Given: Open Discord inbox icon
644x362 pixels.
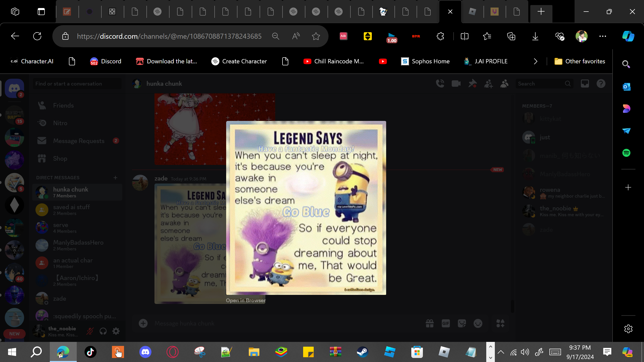Looking at the screenshot, I should click(x=585, y=84).
